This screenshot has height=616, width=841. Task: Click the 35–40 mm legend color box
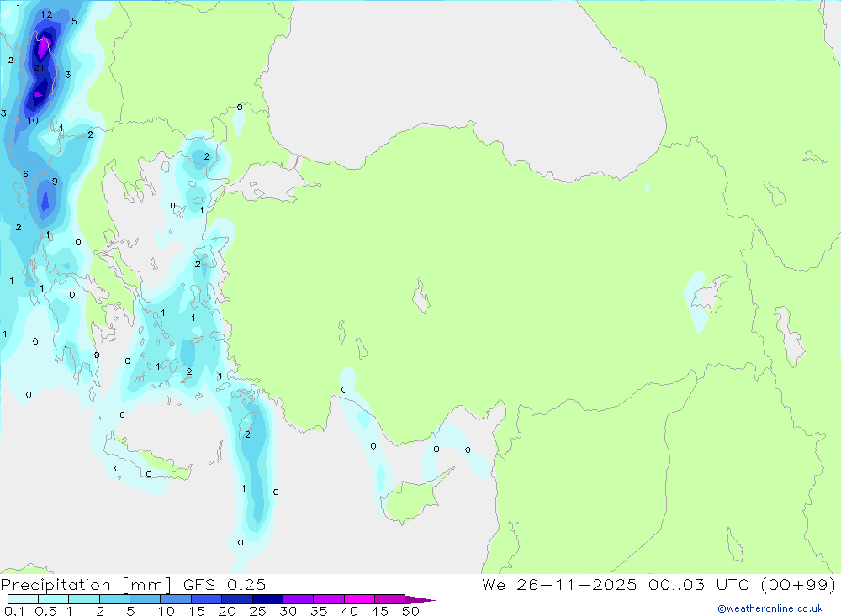coord(329,599)
